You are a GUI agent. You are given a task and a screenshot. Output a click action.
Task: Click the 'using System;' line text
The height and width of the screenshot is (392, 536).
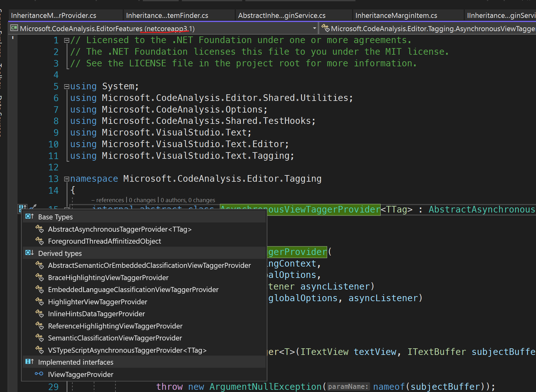coord(104,86)
